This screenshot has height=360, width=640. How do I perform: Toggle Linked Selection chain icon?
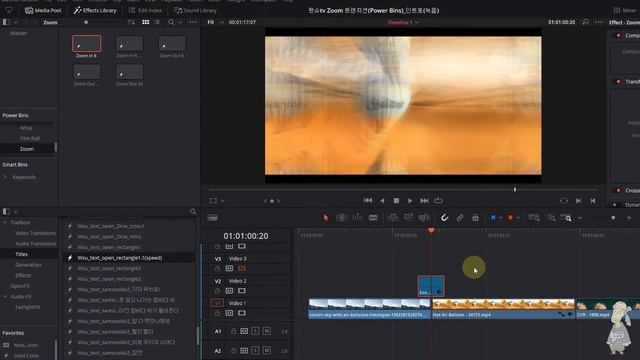[460, 218]
